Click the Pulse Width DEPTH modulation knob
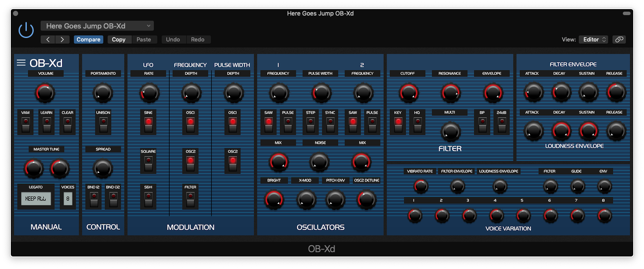 (x=233, y=93)
